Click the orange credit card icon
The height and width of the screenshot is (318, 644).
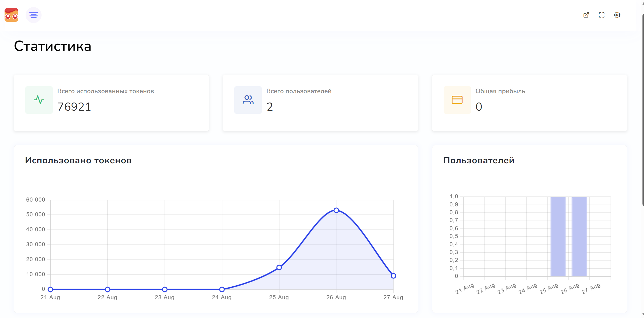click(x=457, y=100)
